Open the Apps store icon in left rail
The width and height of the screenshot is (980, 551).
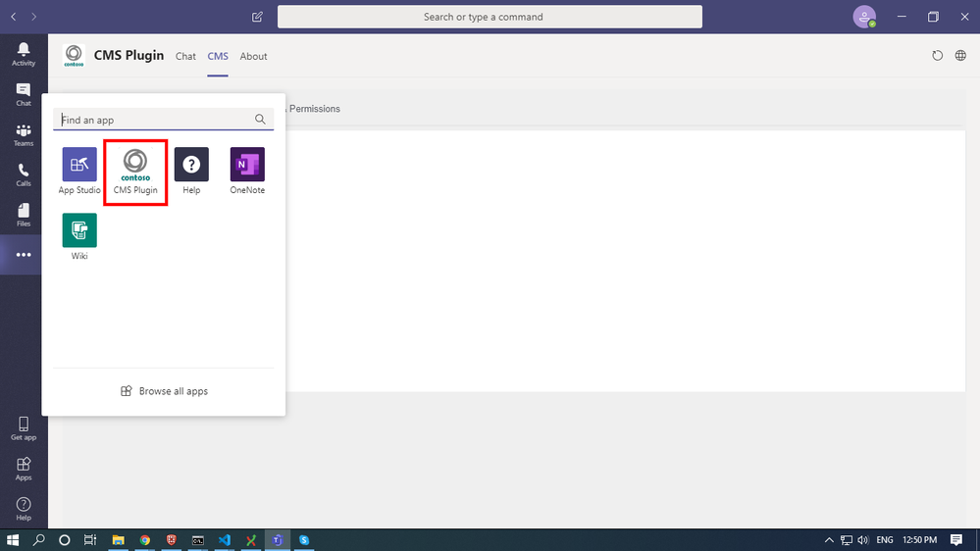[24, 469]
